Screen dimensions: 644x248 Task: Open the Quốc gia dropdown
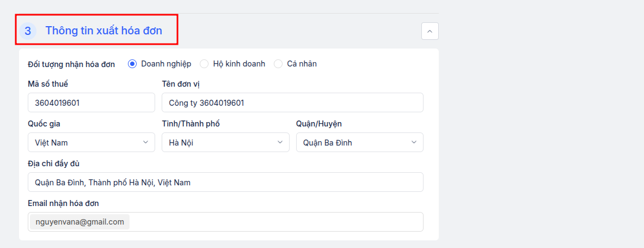[x=91, y=142]
